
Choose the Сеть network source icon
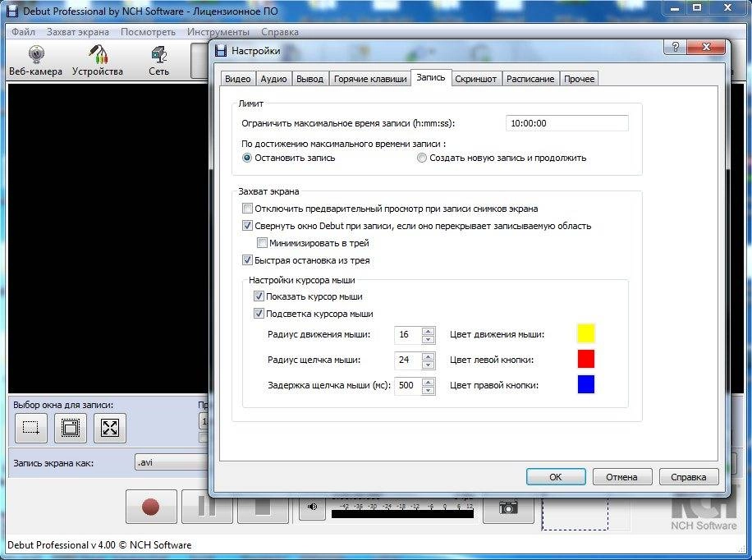(x=158, y=61)
